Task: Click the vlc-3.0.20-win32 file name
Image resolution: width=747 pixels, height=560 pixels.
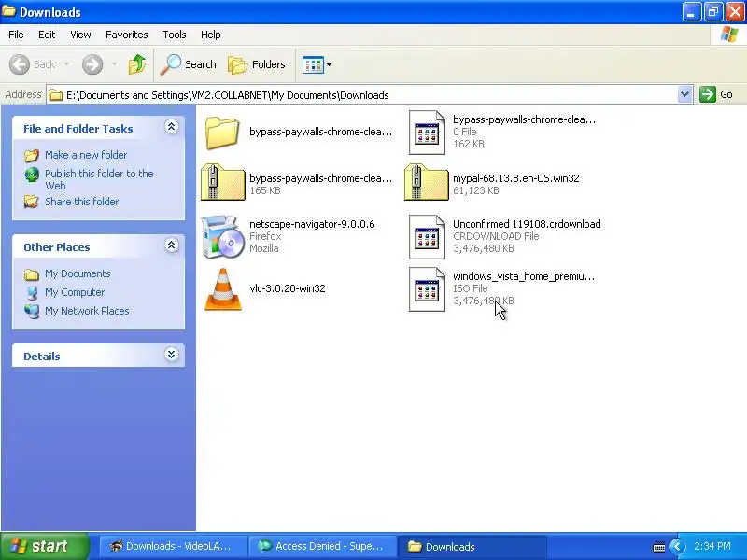Action: 288,288
